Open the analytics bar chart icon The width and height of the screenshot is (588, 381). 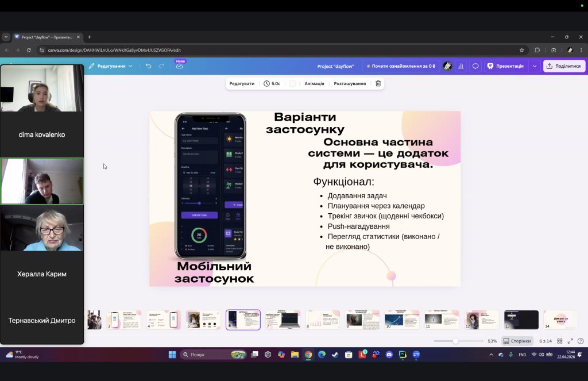[x=461, y=66]
